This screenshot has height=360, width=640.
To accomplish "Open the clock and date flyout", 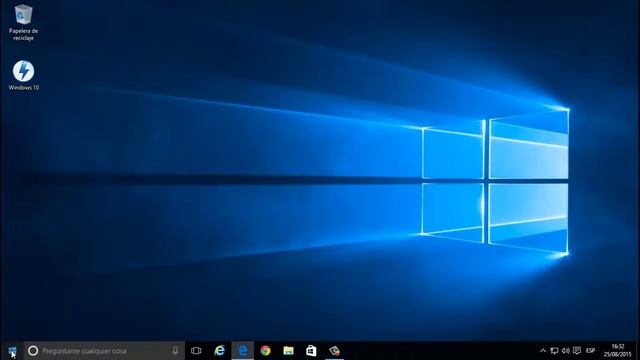I will pyautogui.click(x=618, y=351).
